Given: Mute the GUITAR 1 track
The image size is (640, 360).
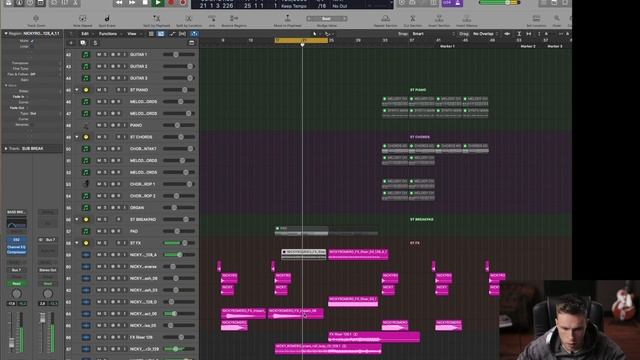Looking at the screenshot, I should pyautogui.click(x=99, y=54).
